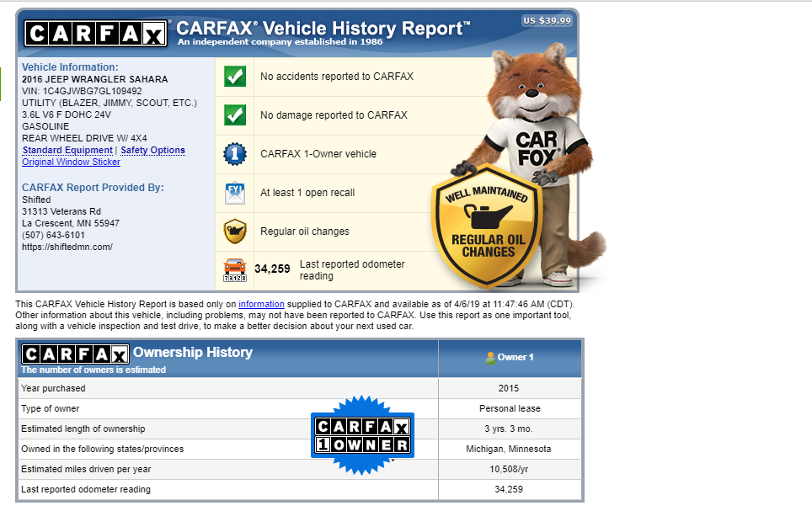Click the VIN number 1C4GJWBG7GL109492
The image size is (812, 511).
(x=92, y=91)
